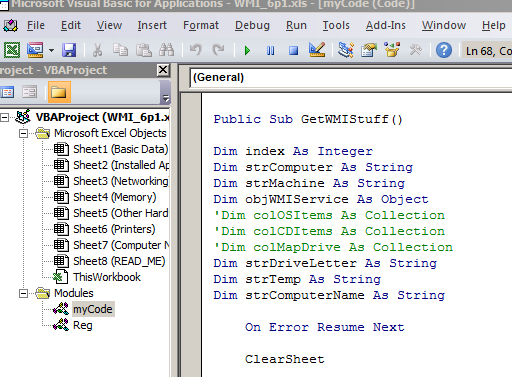The image size is (512, 377).
Task: Open the Format menu
Action: 201,25
